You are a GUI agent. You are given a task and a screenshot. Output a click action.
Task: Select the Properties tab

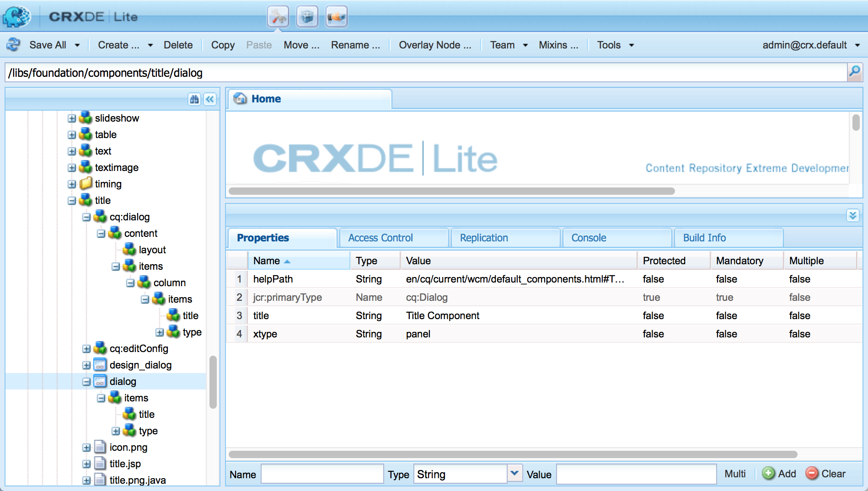coord(282,238)
